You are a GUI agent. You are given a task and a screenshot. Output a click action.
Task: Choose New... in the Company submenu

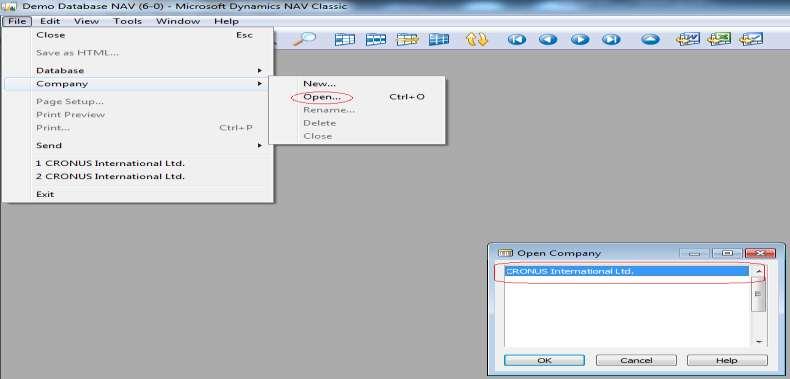click(357, 84)
